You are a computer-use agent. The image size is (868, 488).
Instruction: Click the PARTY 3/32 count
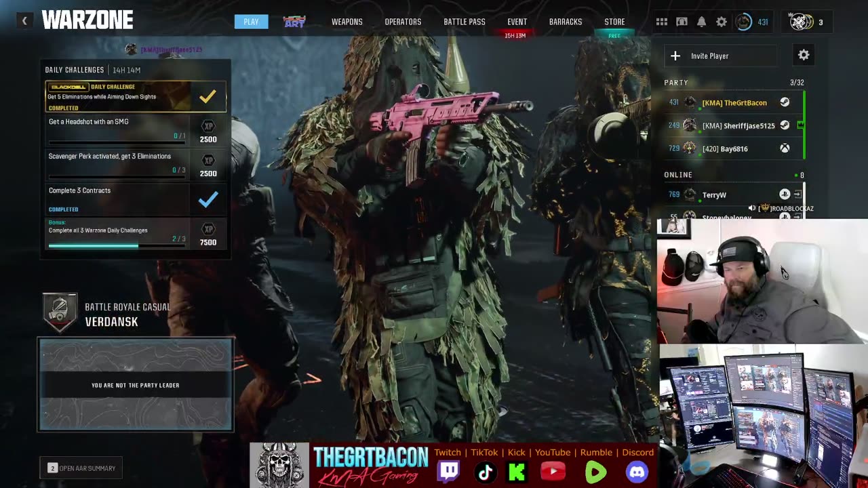click(x=797, y=83)
